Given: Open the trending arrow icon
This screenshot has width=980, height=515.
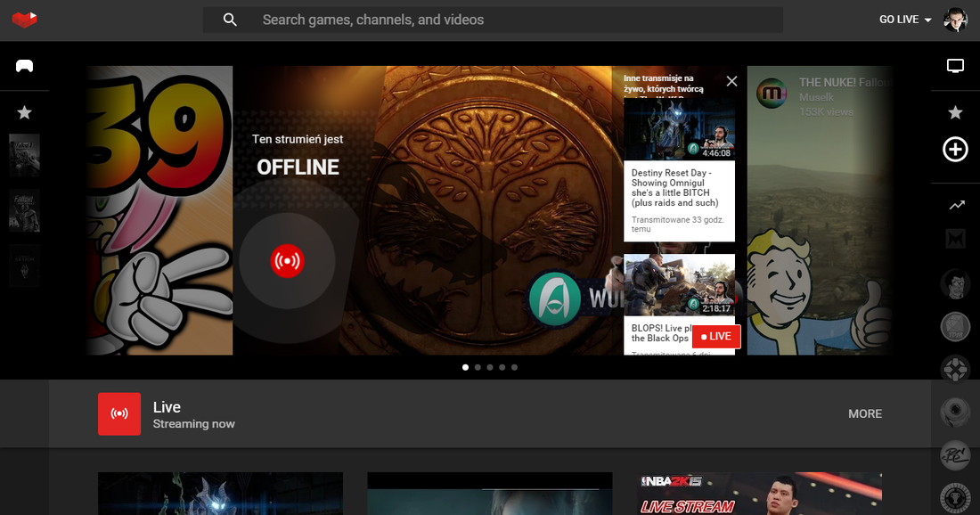Looking at the screenshot, I should 956,205.
